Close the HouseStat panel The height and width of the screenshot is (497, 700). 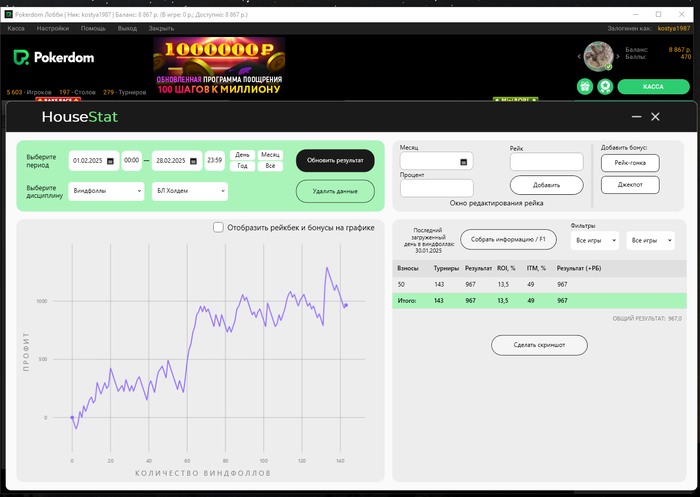(x=655, y=117)
